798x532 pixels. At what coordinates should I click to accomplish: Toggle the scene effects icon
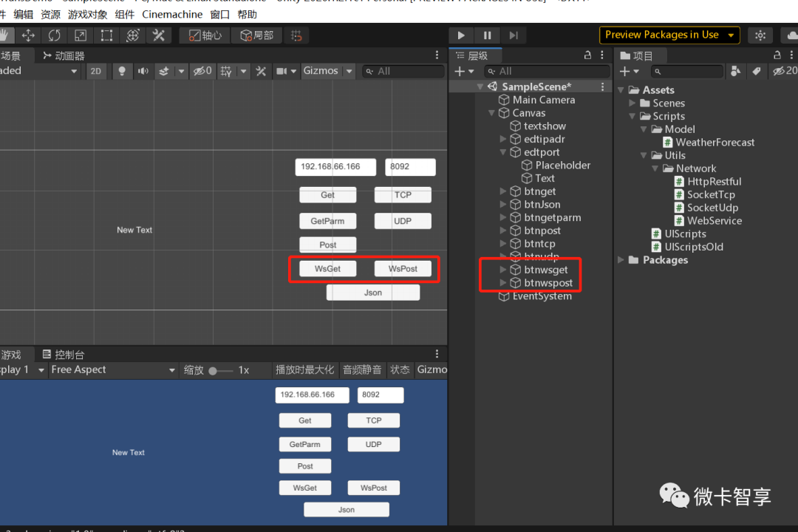164,71
